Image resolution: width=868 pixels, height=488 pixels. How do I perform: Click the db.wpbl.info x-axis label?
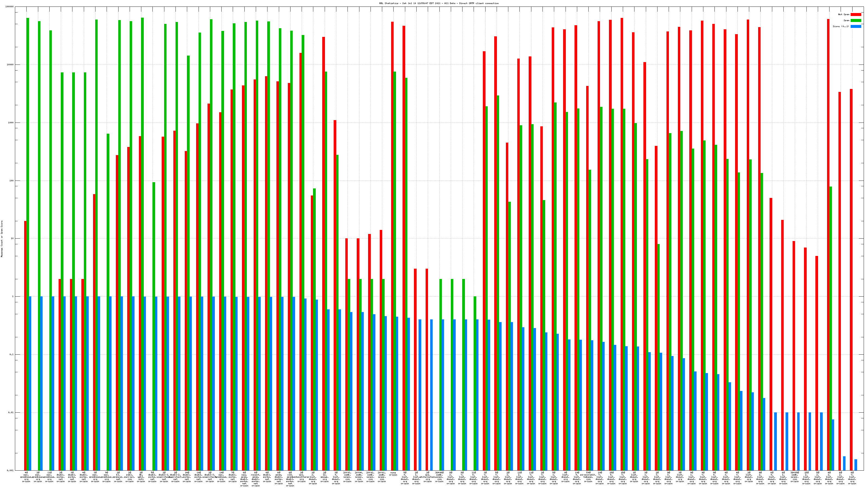pyautogui.click(x=141, y=477)
